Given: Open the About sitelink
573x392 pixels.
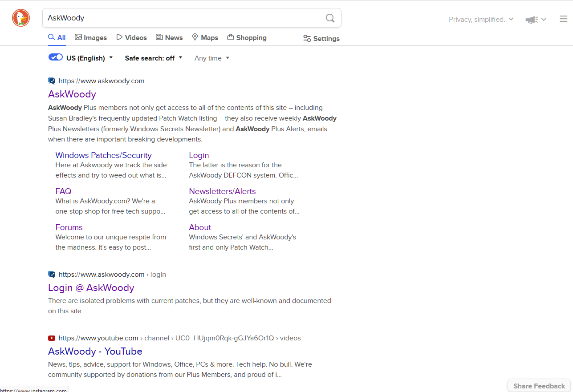Looking at the screenshot, I should point(200,227).
